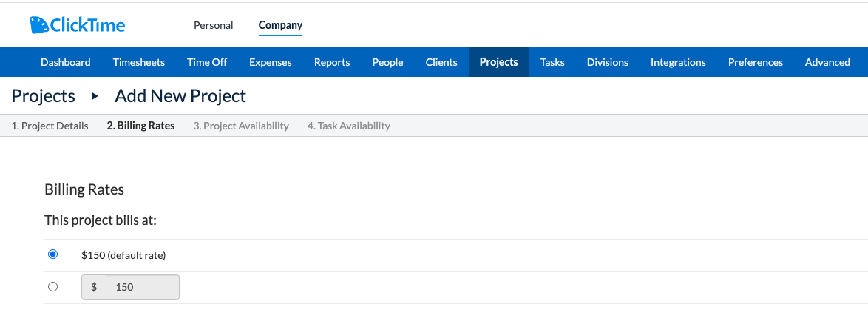Go to the Reports section
The height and width of the screenshot is (324, 868).
pyautogui.click(x=332, y=62)
